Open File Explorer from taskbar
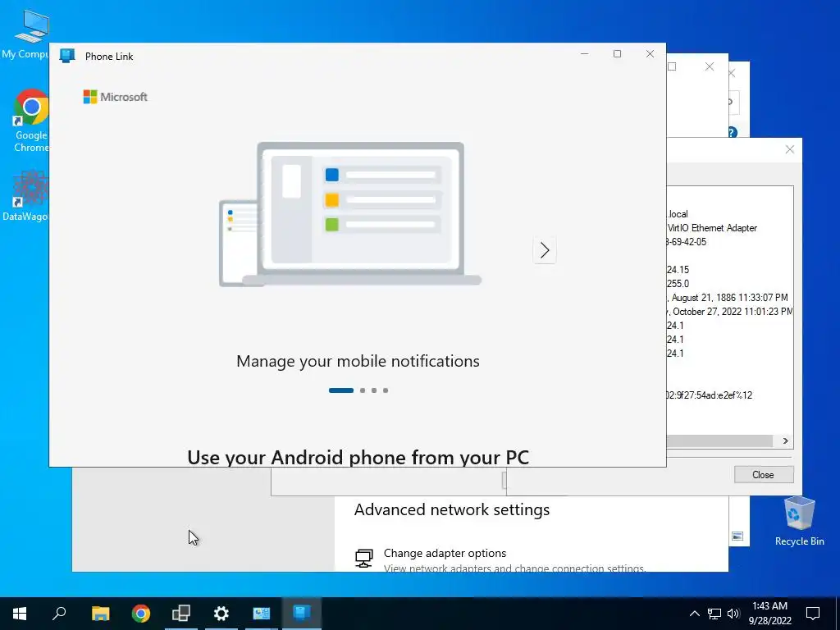This screenshot has height=630, width=840. coord(100,614)
